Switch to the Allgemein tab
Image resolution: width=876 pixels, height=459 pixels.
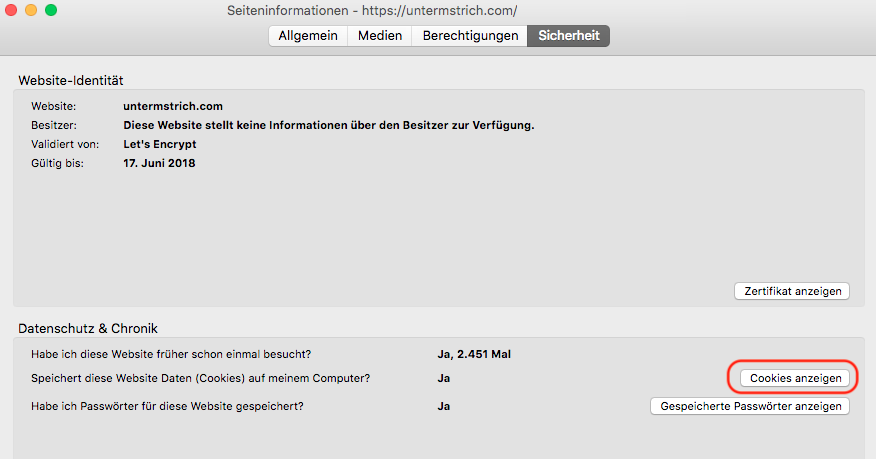click(x=308, y=36)
